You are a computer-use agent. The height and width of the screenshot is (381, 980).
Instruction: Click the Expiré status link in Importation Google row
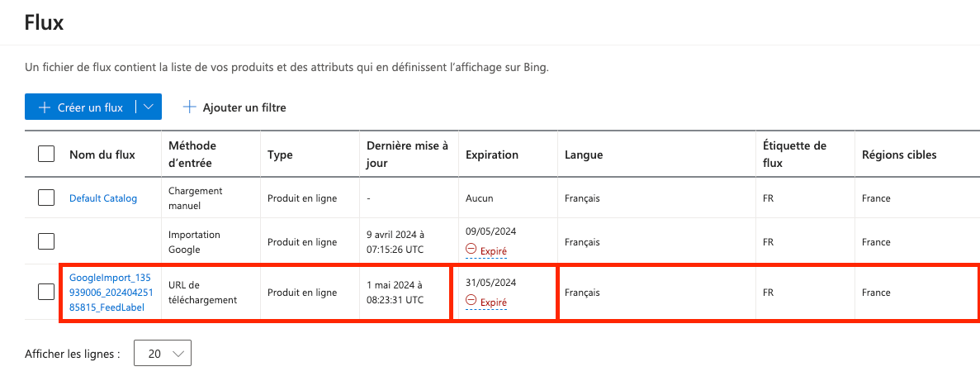[x=493, y=250]
